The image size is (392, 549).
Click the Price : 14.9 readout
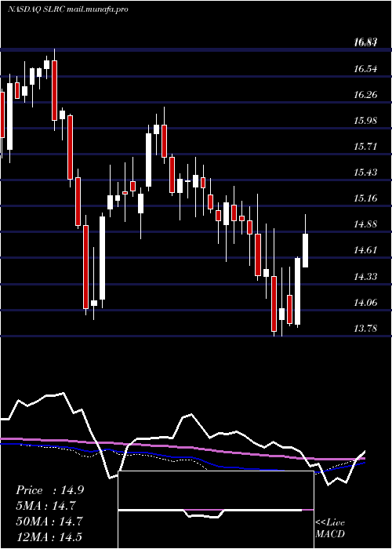[x=49, y=490]
